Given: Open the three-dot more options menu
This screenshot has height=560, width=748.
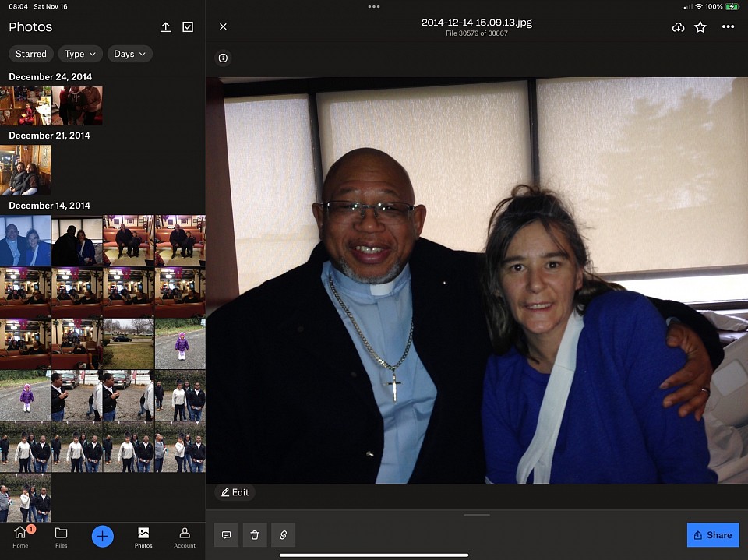Looking at the screenshot, I should pos(728,27).
